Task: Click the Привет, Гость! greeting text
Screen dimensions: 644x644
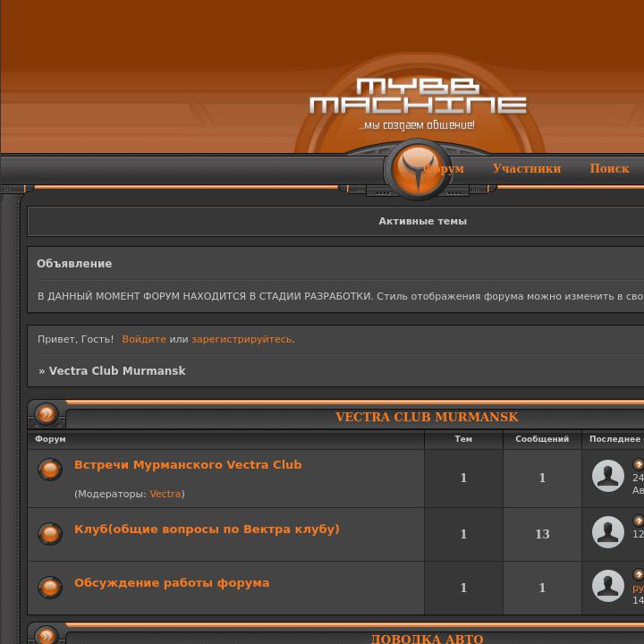Action: point(75,339)
